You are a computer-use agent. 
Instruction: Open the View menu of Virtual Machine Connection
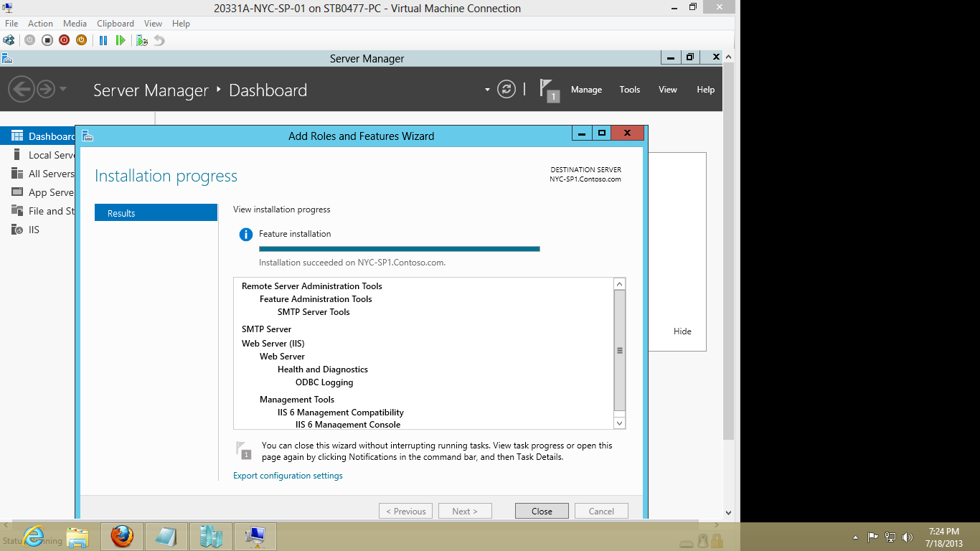click(x=153, y=24)
